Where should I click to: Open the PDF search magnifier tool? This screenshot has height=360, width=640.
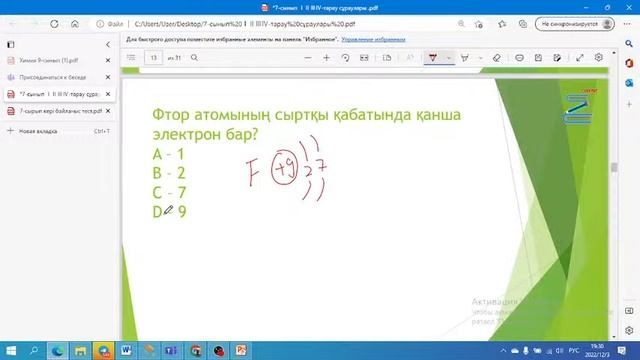(194, 58)
